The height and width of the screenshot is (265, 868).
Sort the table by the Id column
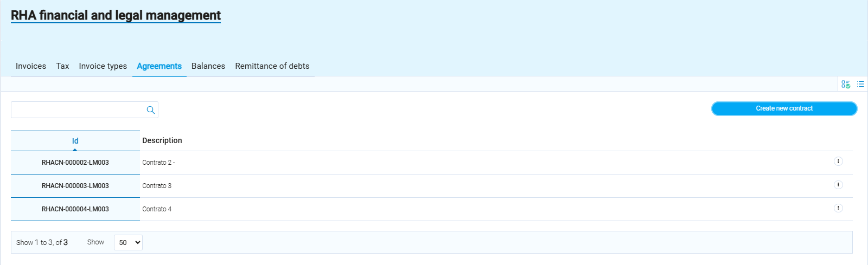pos(75,141)
